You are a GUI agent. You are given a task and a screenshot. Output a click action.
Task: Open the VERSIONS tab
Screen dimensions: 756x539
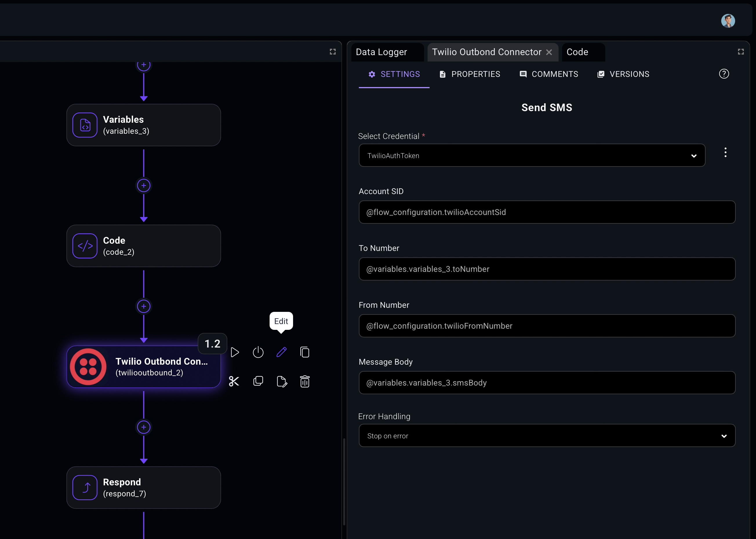click(623, 74)
